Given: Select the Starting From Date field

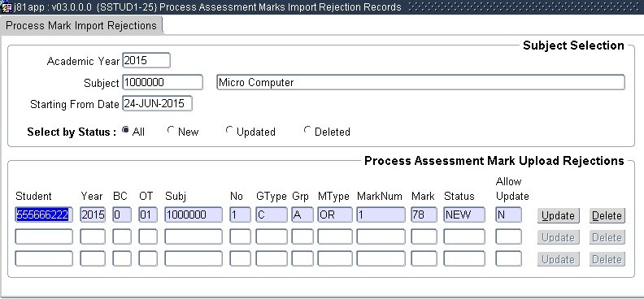Looking at the screenshot, I should 157,104.
